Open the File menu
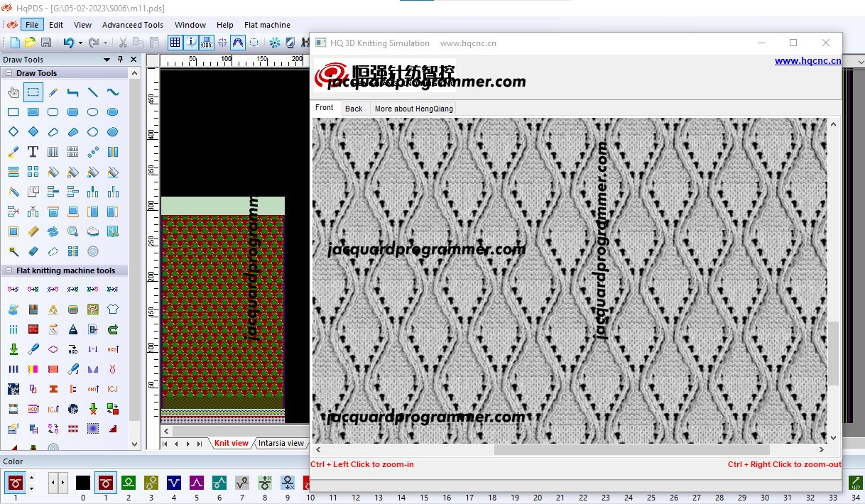 tap(32, 25)
